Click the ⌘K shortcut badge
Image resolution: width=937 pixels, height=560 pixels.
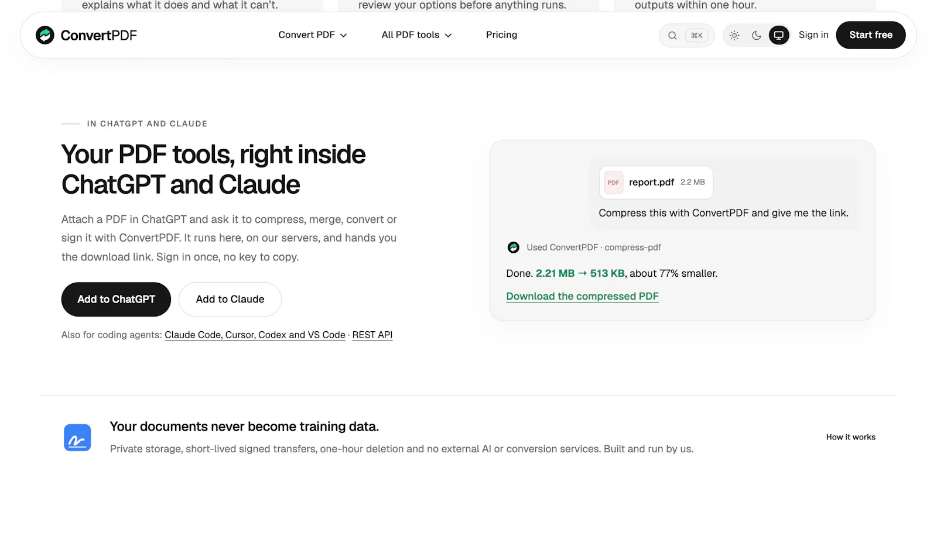697,36
